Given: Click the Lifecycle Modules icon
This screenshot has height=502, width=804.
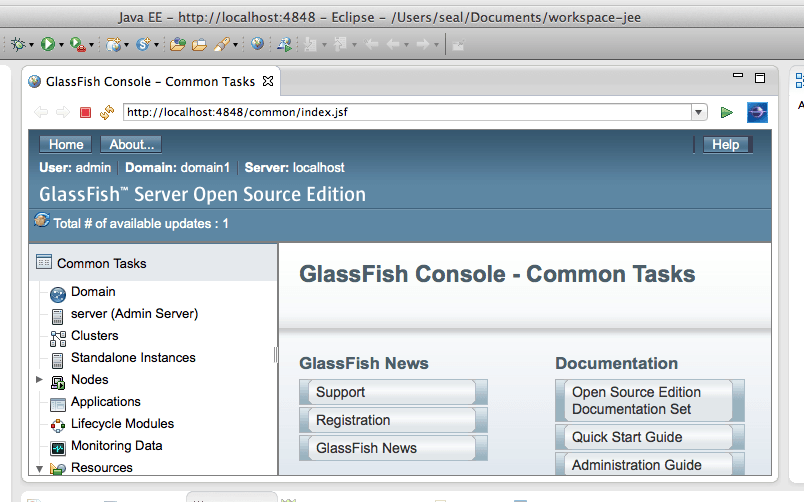Looking at the screenshot, I should pyautogui.click(x=58, y=425).
